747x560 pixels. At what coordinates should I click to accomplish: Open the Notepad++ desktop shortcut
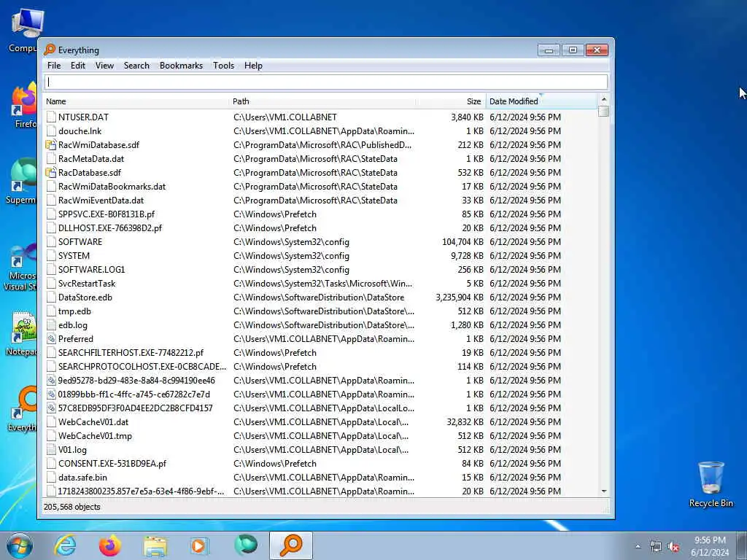[x=22, y=333]
